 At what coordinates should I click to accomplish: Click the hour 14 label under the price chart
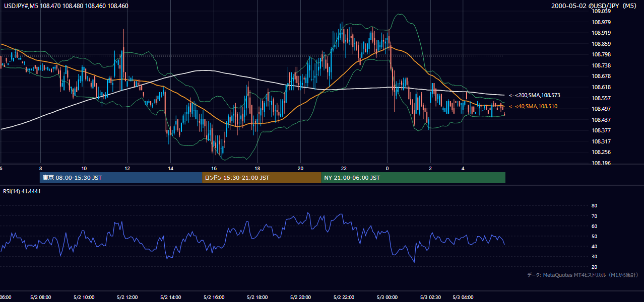[x=170, y=168]
